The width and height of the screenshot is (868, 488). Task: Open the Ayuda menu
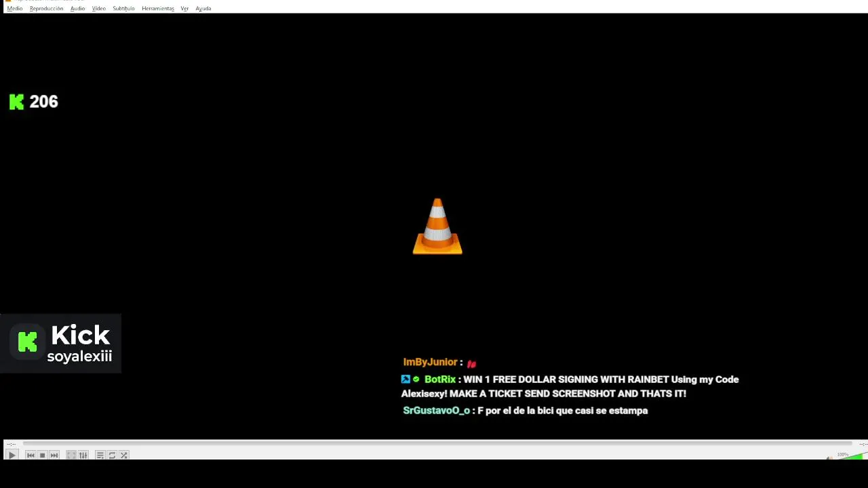[203, 9]
